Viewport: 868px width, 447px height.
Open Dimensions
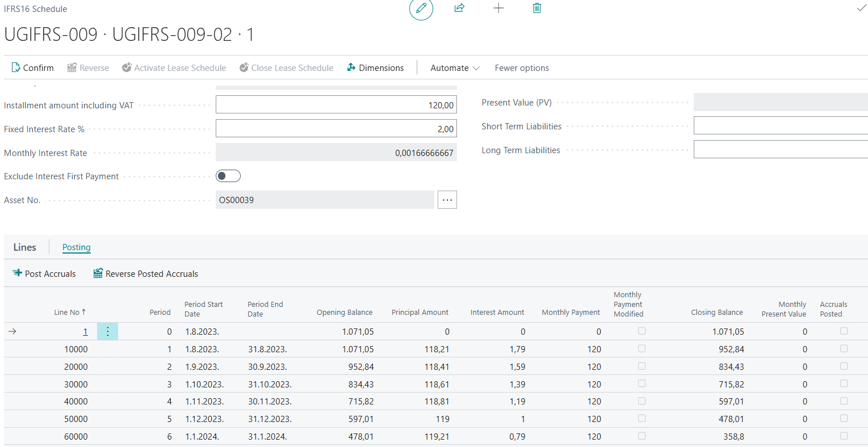(x=375, y=68)
